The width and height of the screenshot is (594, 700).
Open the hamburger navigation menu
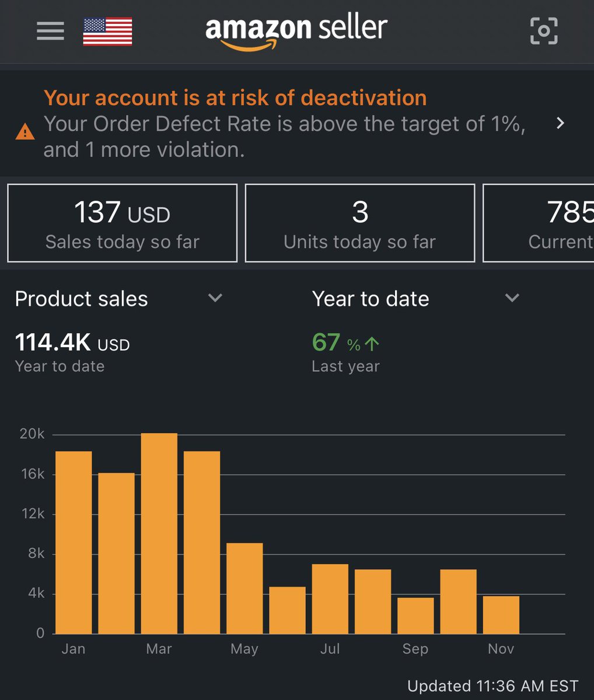click(50, 31)
